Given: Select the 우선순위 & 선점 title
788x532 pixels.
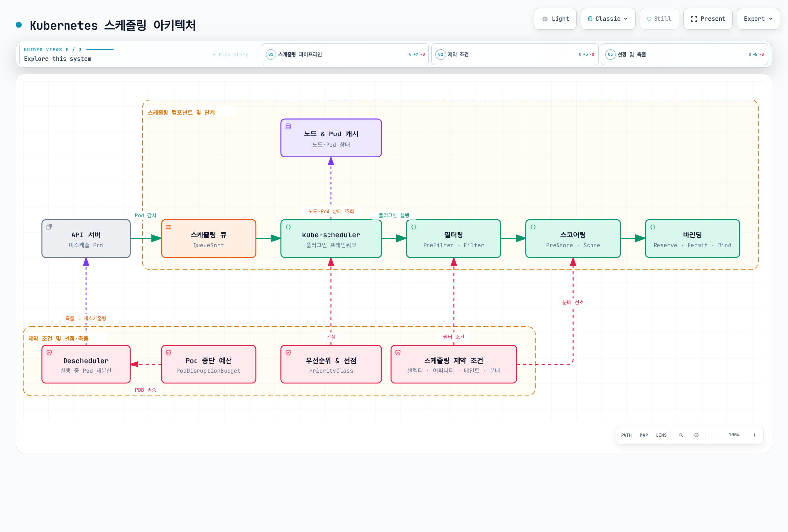Looking at the screenshot, I should [331, 361].
